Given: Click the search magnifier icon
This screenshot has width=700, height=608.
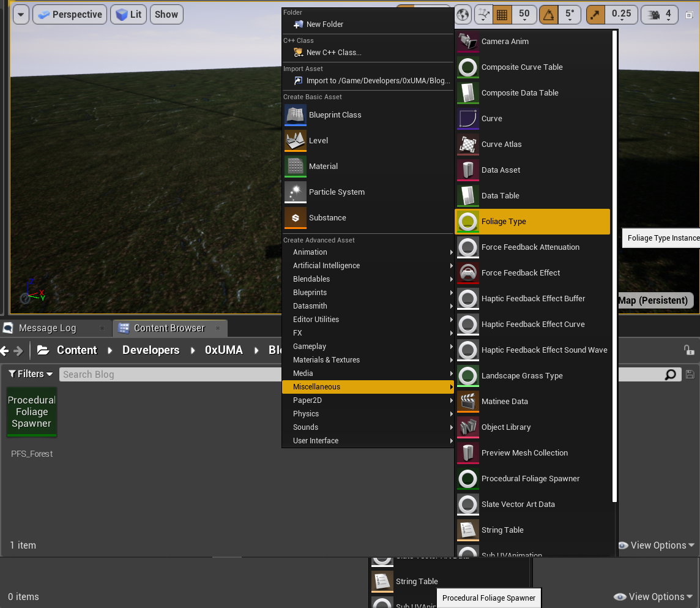Looking at the screenshot, I should [670, 374].
